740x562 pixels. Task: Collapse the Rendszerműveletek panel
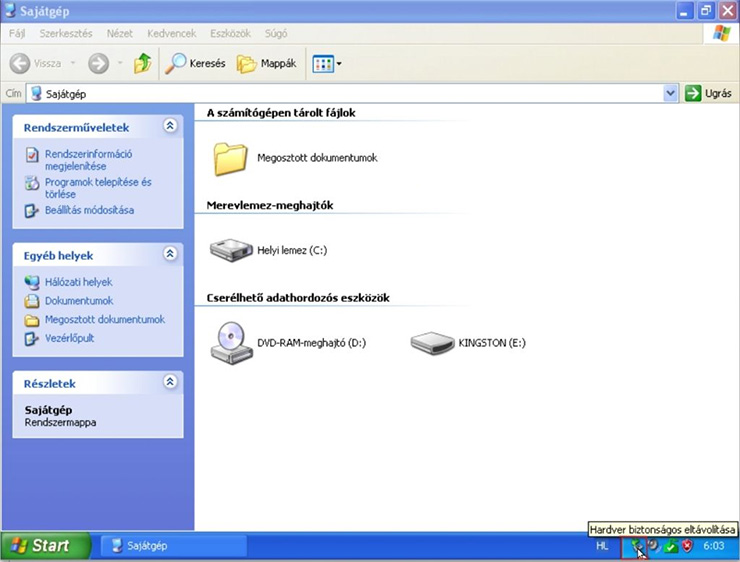click(x=170, y=126)
